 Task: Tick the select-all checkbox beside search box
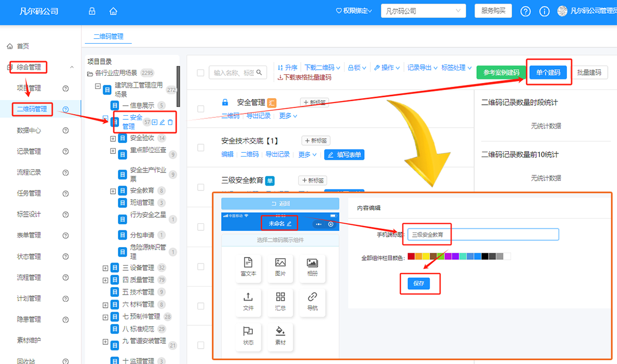pyautogui.click(x=200, y=73)
